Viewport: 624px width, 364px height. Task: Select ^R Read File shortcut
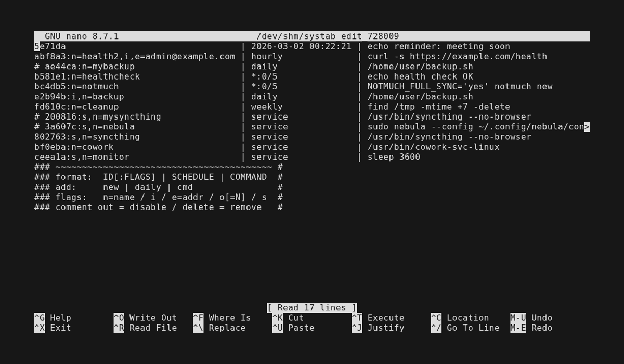click(x=145, y=328)
